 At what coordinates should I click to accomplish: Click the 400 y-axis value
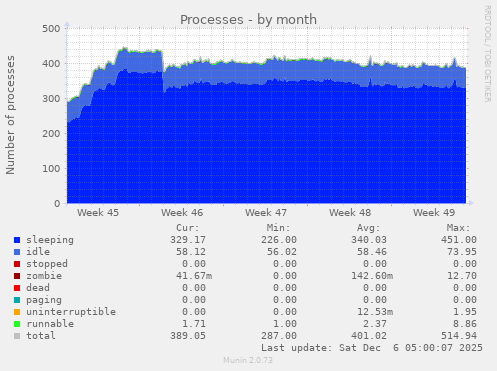[51, 64]
